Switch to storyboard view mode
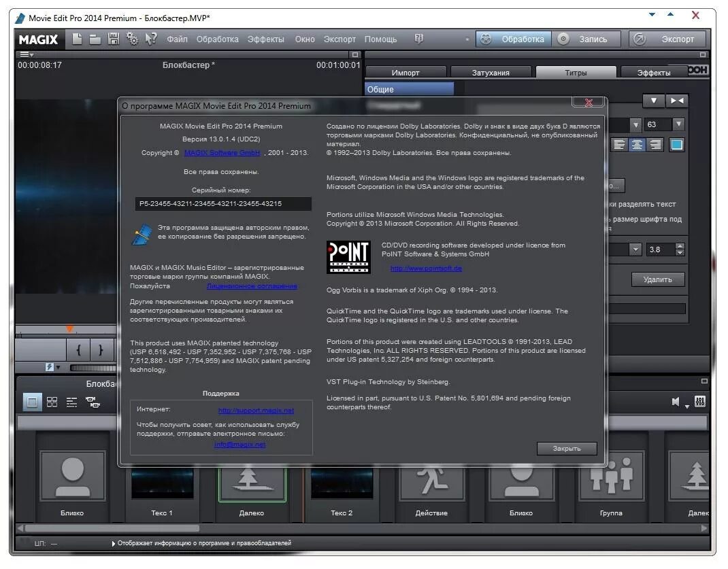 coord(32,402)
